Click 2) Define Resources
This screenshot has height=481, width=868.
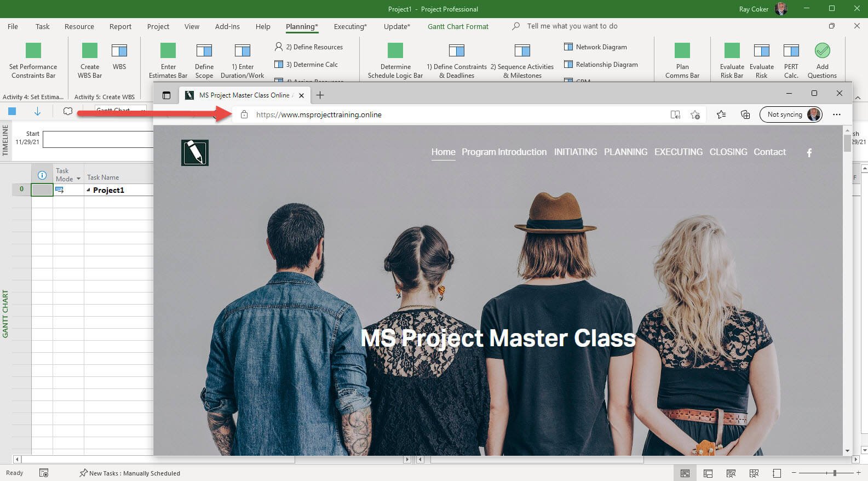point(309,47)
